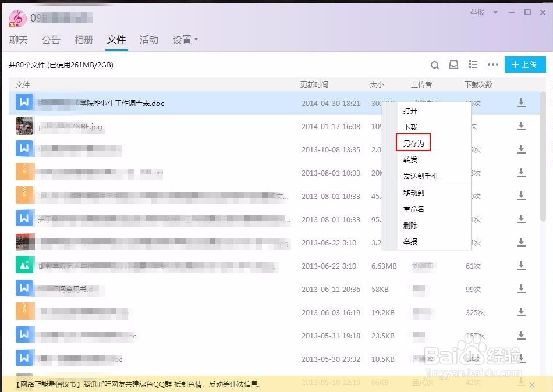Switch view using the list view icon
Image resolution: width=553 pixels, height=392 pixels.
(473, 65)
